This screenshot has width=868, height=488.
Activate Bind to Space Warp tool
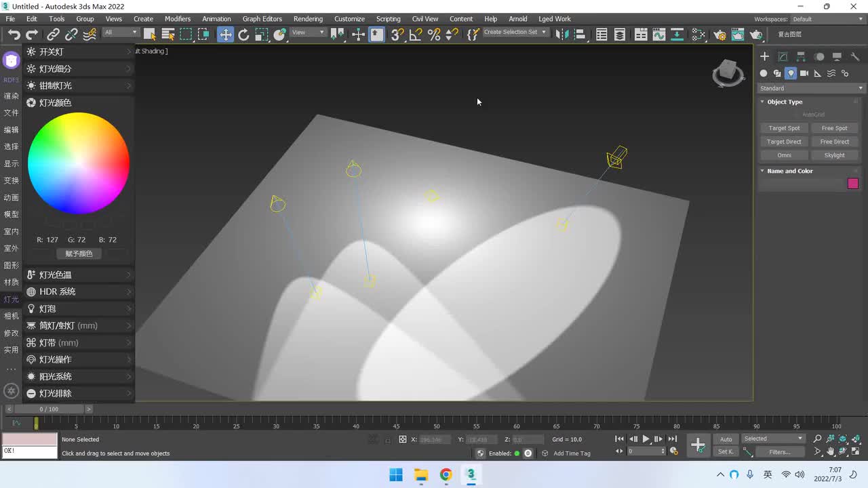coord(89,35)
